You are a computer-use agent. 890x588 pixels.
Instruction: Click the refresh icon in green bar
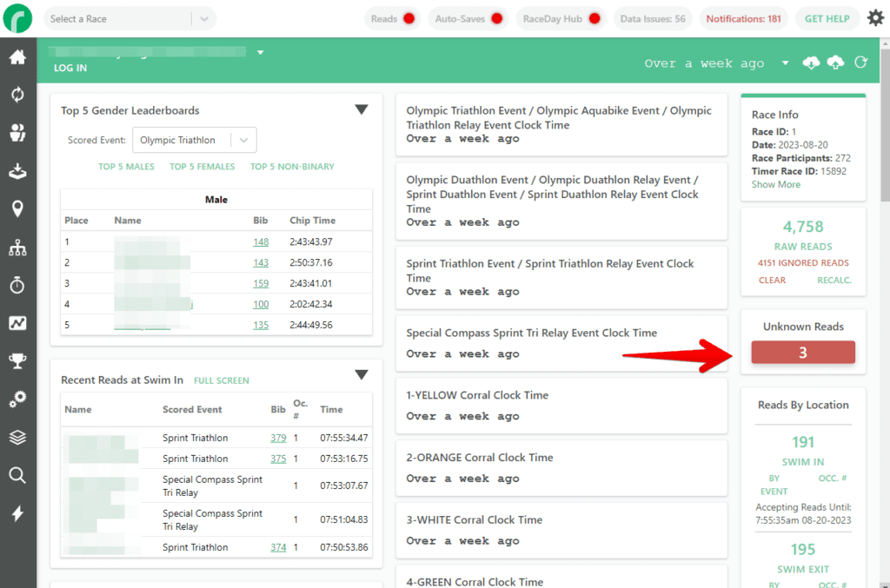861,63
